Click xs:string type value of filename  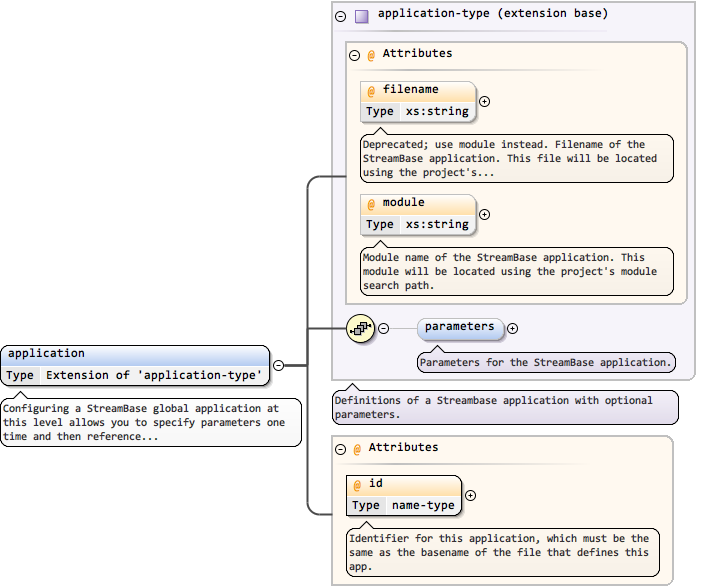437,111
